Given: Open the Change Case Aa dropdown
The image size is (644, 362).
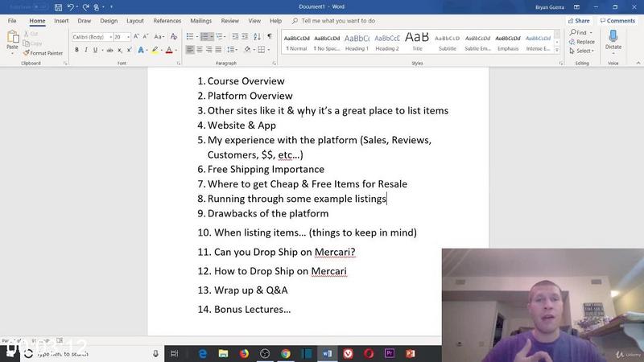Looking at the screenshot, I should 159,36.
